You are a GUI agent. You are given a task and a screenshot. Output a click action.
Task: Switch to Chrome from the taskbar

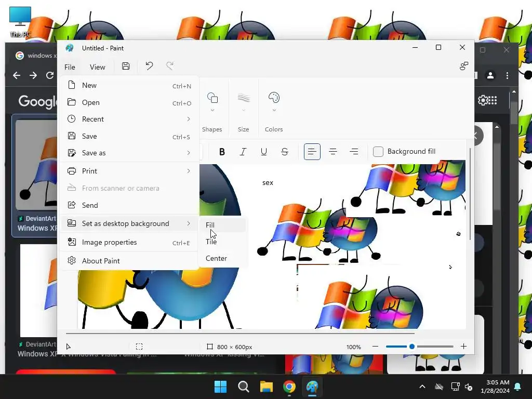(x=289, y=387)
